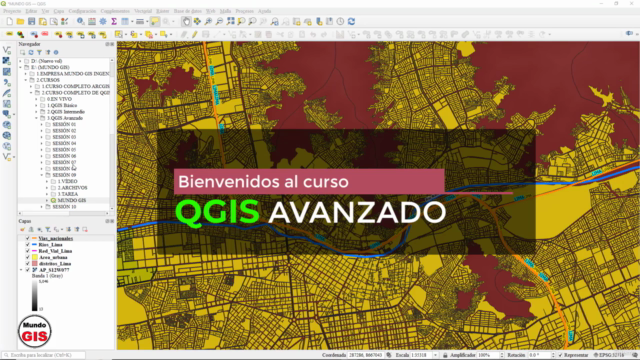Toggle editing with the pencil icon
Image resolution: width=640 pixels, height=360 pixels.
coord(195,35)
